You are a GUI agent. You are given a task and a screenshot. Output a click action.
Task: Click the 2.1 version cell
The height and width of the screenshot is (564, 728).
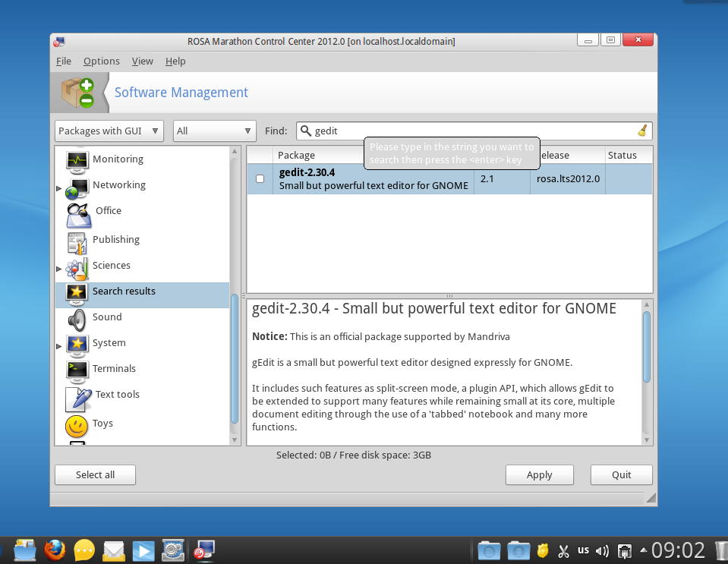tap(503, 178)
